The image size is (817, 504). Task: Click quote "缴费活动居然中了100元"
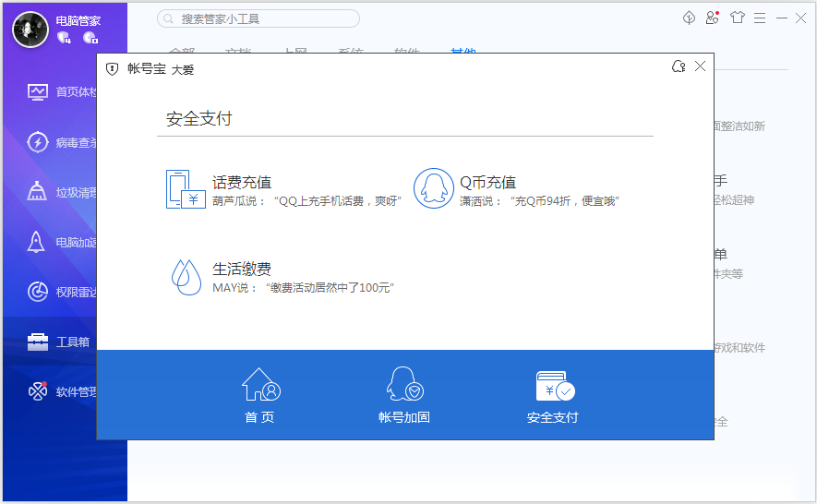(x=330, y=288)
